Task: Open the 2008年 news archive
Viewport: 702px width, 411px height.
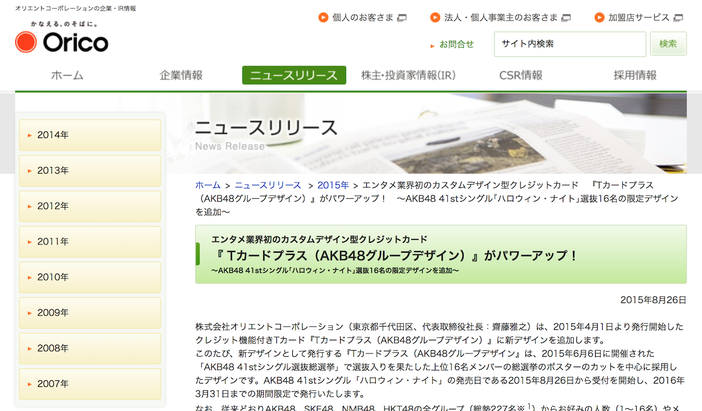Action: [90, 348]
